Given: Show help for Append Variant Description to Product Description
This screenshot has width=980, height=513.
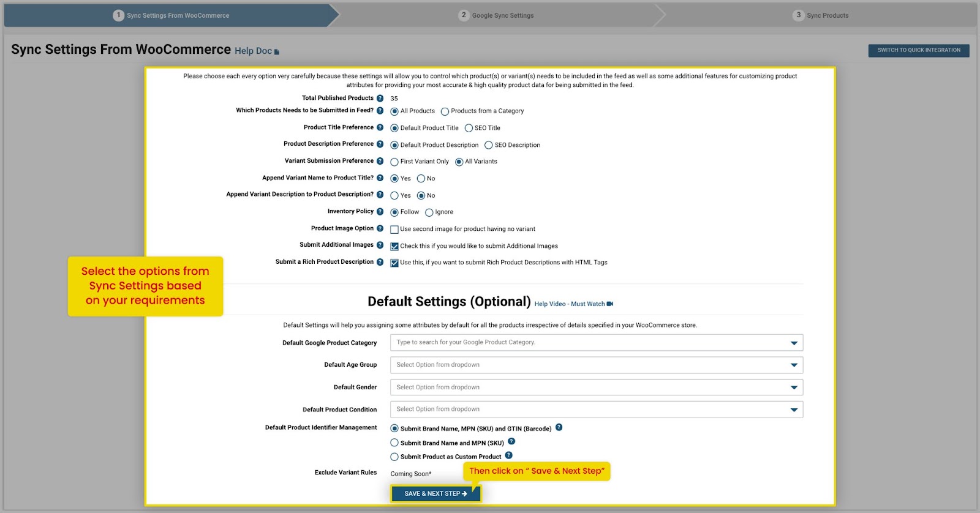Looking at the screenshot, I should 380,195.
